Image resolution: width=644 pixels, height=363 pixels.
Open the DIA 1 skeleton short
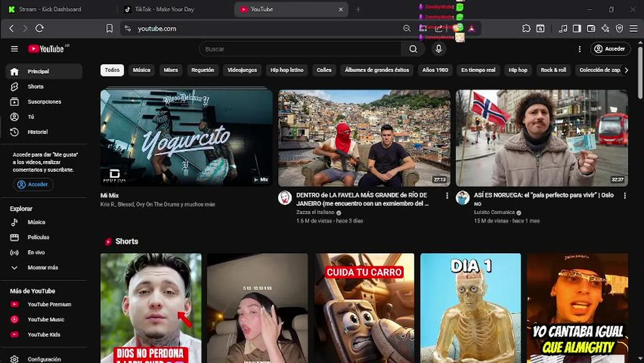tap(471, 308)
